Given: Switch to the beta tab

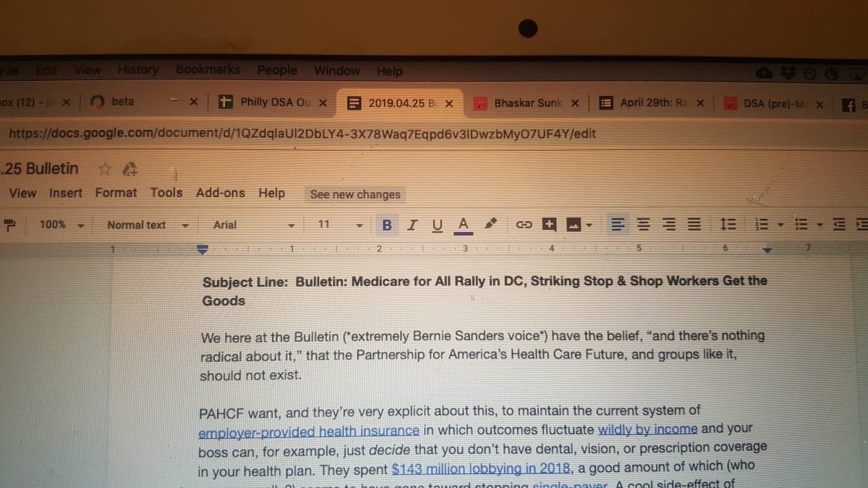Looking at the screenshot, I should coord(145,103).
